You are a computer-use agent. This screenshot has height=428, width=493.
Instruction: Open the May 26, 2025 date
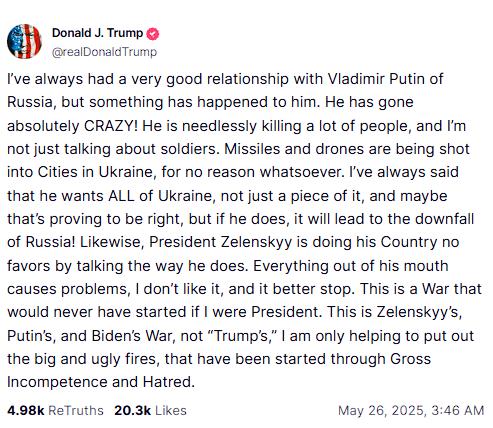[x=382, y=411]
